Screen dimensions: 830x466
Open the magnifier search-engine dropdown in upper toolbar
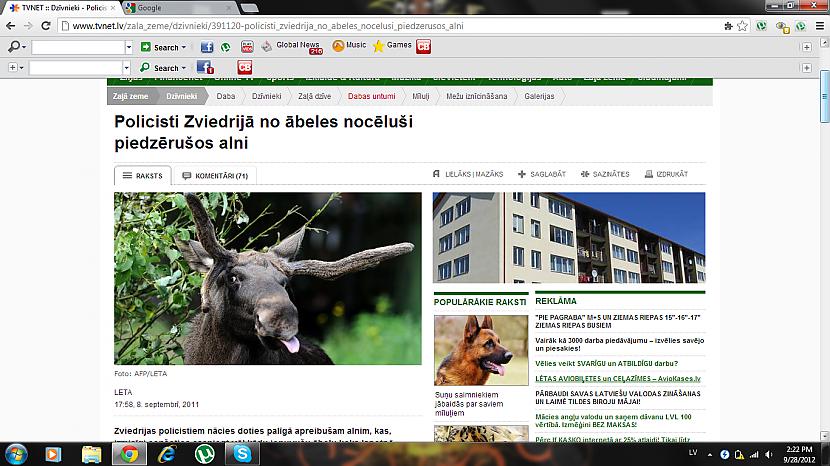(16, 47)
